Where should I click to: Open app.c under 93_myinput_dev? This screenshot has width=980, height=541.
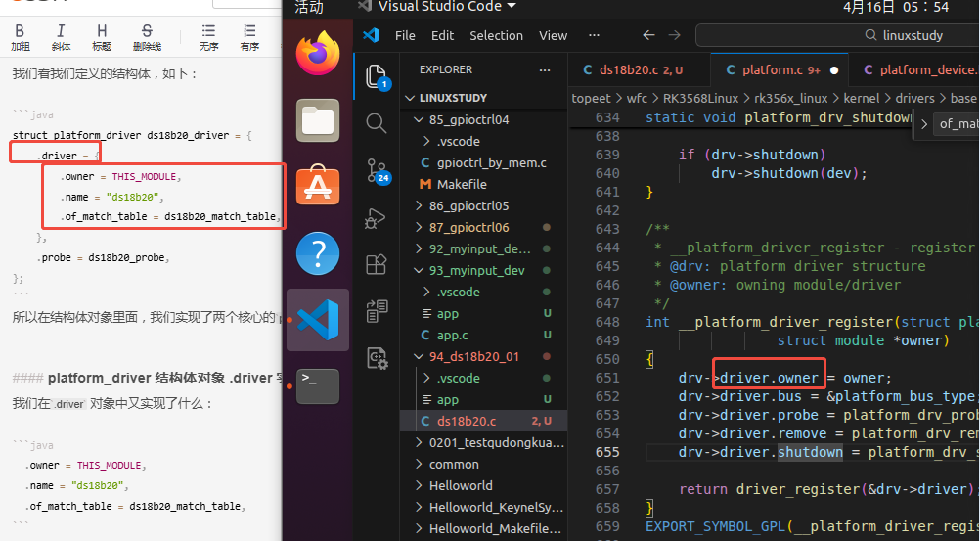[484, 336]
